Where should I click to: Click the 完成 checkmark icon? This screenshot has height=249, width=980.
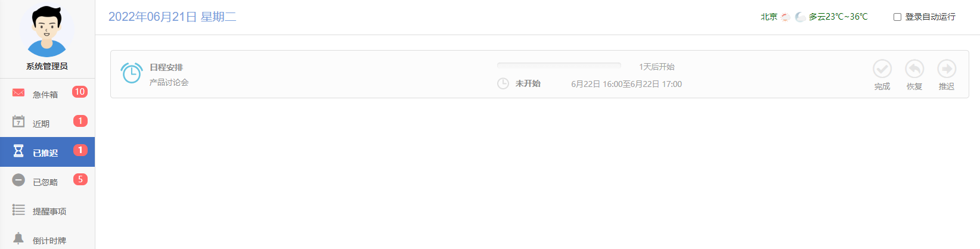click(882, 69)
